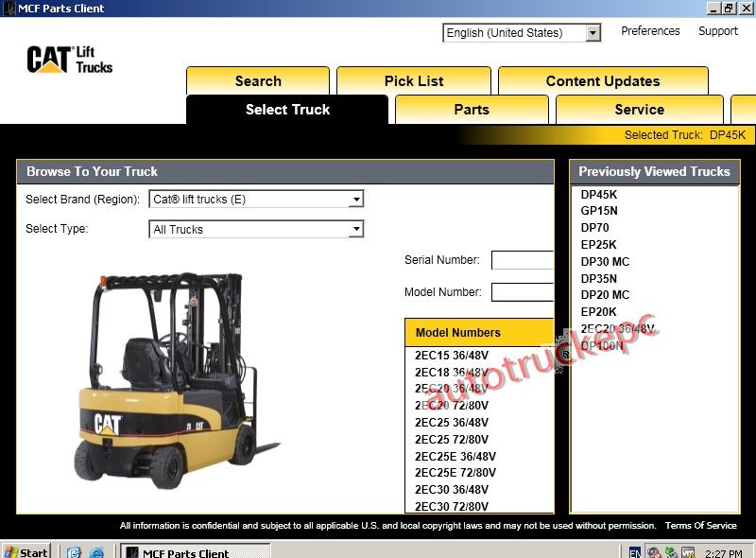
Task: Open Terms Of Service link
Action: point(700,525)
